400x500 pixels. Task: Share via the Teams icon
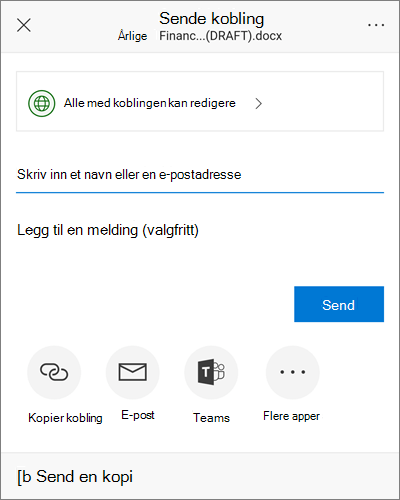211,372
